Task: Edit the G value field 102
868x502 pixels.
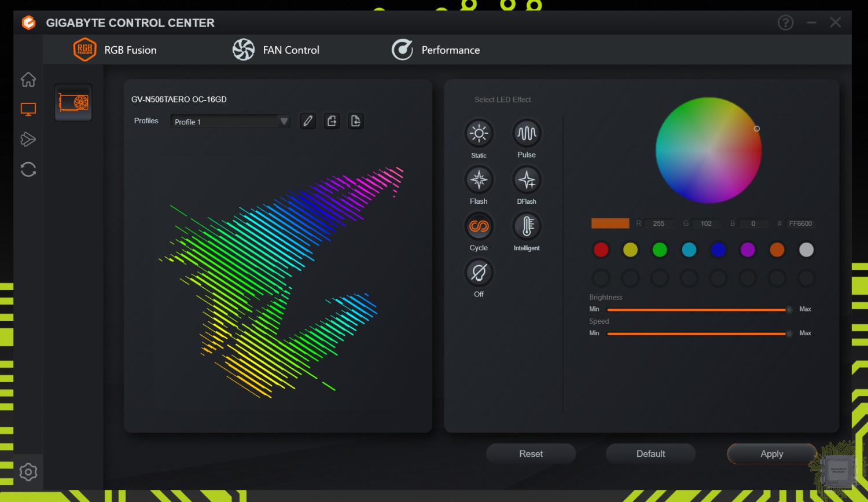Action: tap(706, 223)
